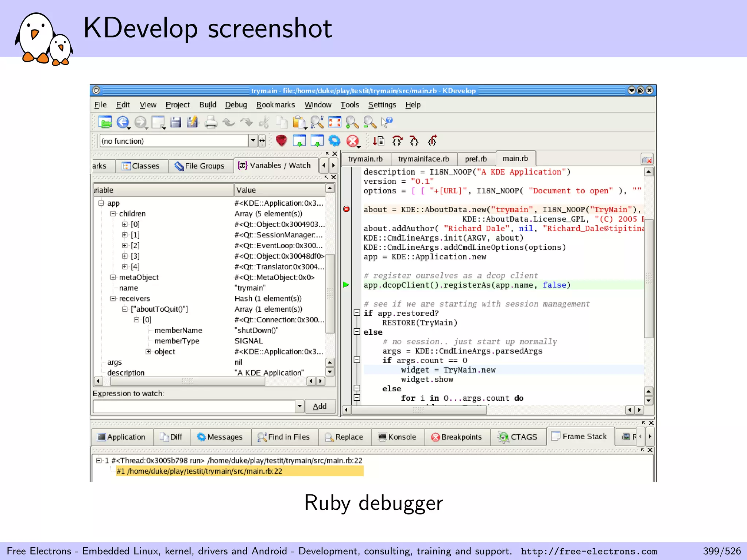Toggle the breakpoint marker on the about line
The width and height of the screenshot is (747, 560).
[347, 209]
